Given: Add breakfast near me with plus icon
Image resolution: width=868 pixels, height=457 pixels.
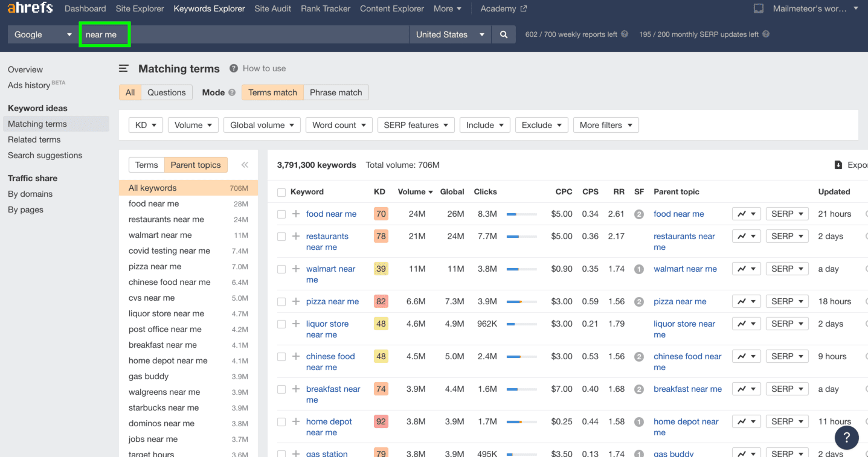Looking at the screenshot, I should click(x=295, y=389).
